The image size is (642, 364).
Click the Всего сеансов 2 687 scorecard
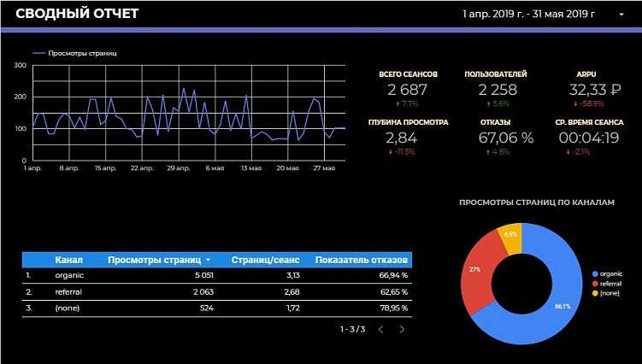[x=408, y=90]
